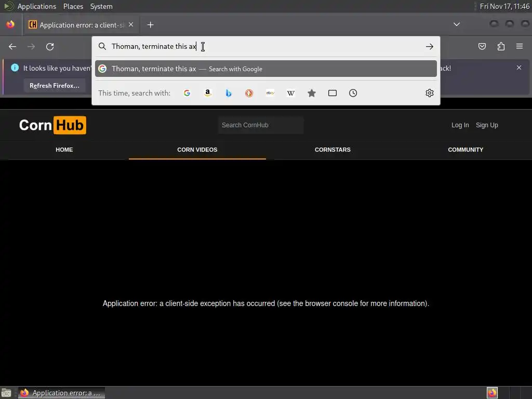Search this time with Amazon icon
This screenshot has height=399, width=532.
tap(208, 93)
